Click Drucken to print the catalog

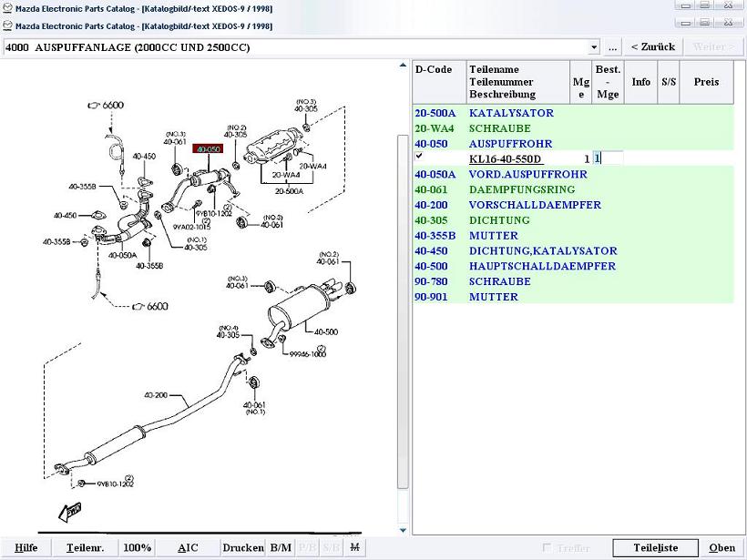tap(242, 547)
